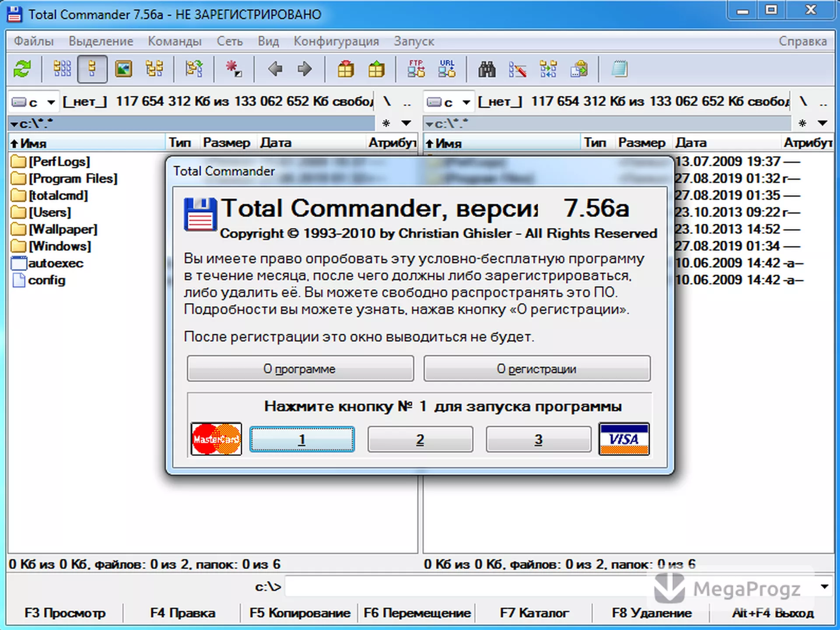Click the button labeled 2 in the dialog
840x630 pixels.
coord(420,439)
